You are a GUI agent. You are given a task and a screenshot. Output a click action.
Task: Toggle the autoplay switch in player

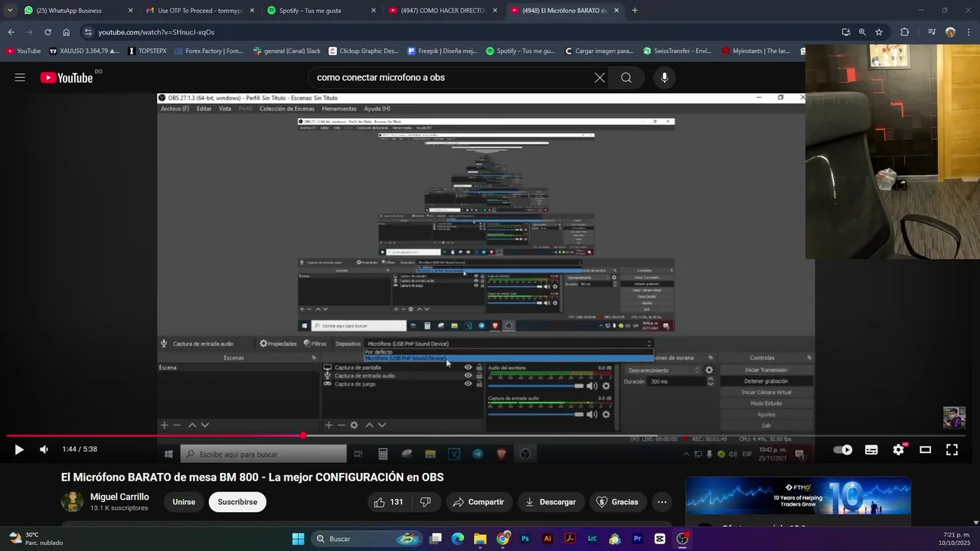tap(842, 450)
